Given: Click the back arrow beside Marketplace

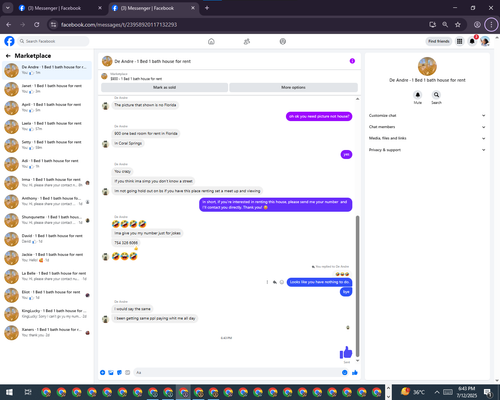Looking at the screenshot, I should click(8, 56).
